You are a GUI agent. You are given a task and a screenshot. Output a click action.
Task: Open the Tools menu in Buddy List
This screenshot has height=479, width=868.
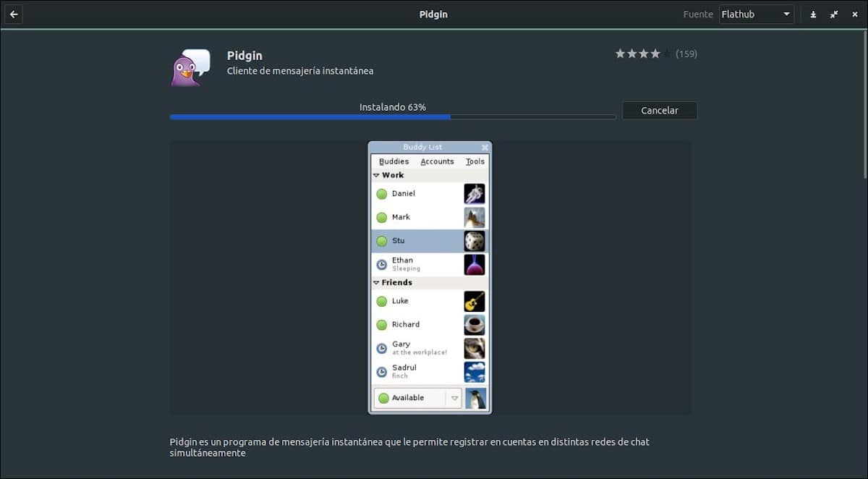(475, 161)
